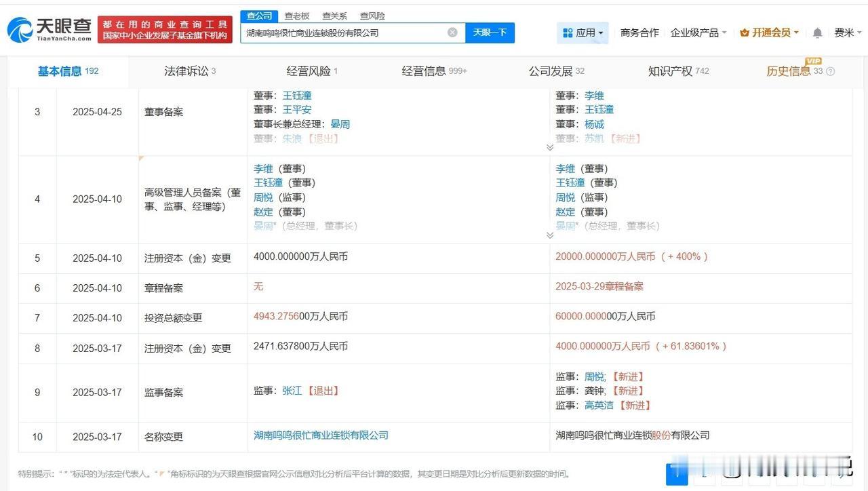The height and width of the screenshot is (491, 868).
Task: Click the date 2025-04-25
Action: click(x=98, y=112)
